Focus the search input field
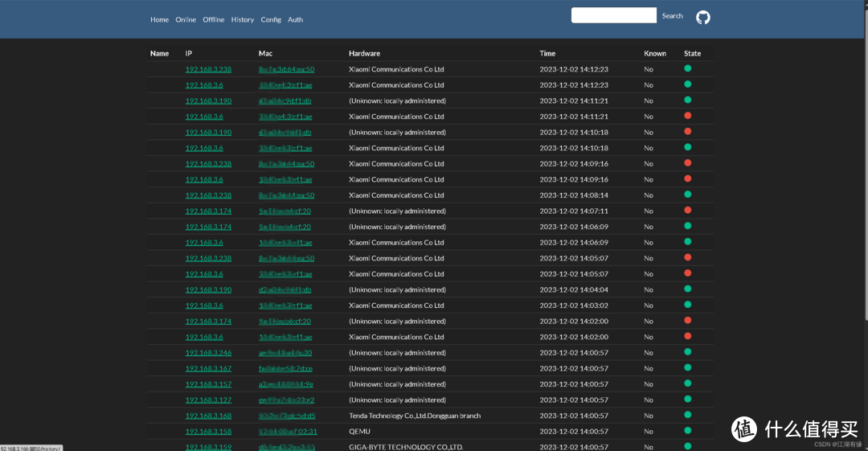The height and width of the screenshot is (451, 868). click(x=613, y=15)
